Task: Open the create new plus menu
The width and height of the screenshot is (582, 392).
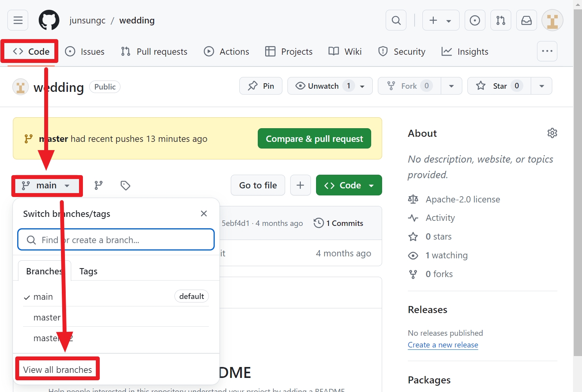Action: click(441, 20)
